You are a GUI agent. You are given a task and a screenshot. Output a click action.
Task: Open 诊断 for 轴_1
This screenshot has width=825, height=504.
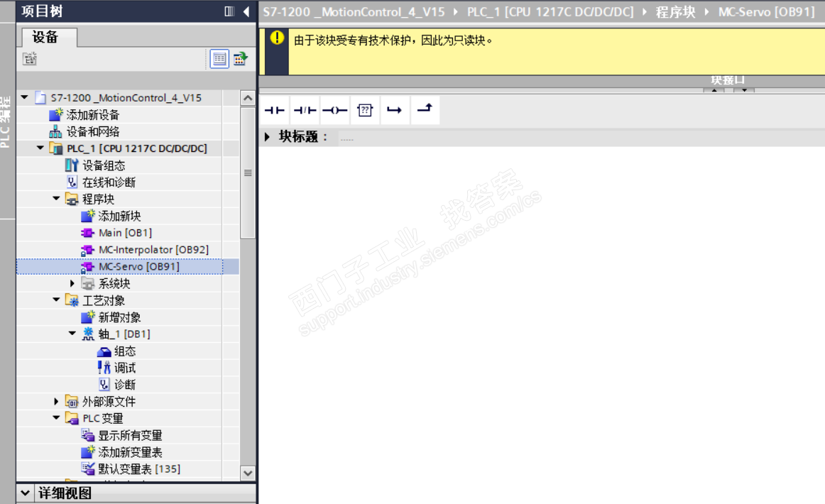click(x=125, y=385)
